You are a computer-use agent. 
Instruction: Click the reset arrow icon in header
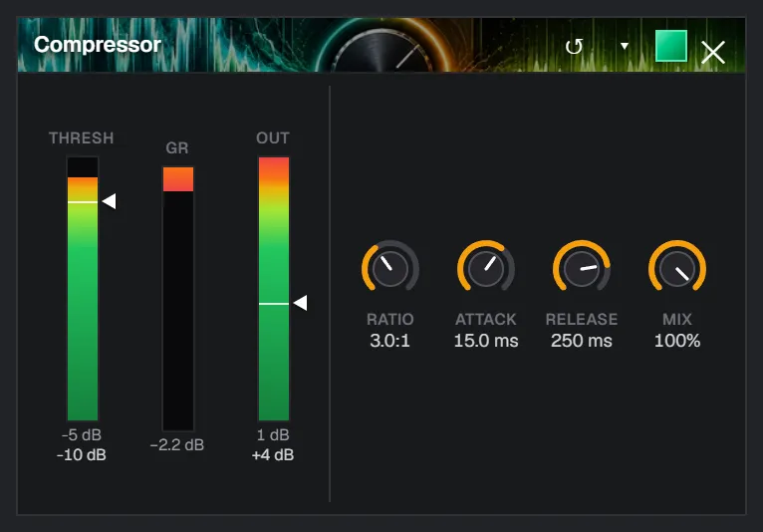coord(574,47)
